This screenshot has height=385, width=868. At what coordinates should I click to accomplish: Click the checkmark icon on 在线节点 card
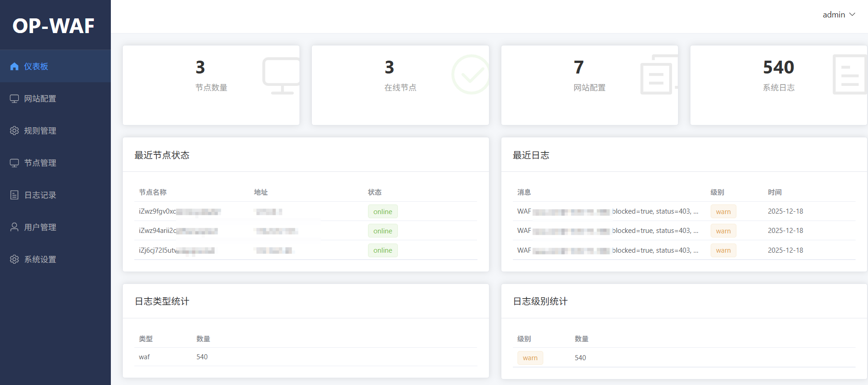(470, 74)
